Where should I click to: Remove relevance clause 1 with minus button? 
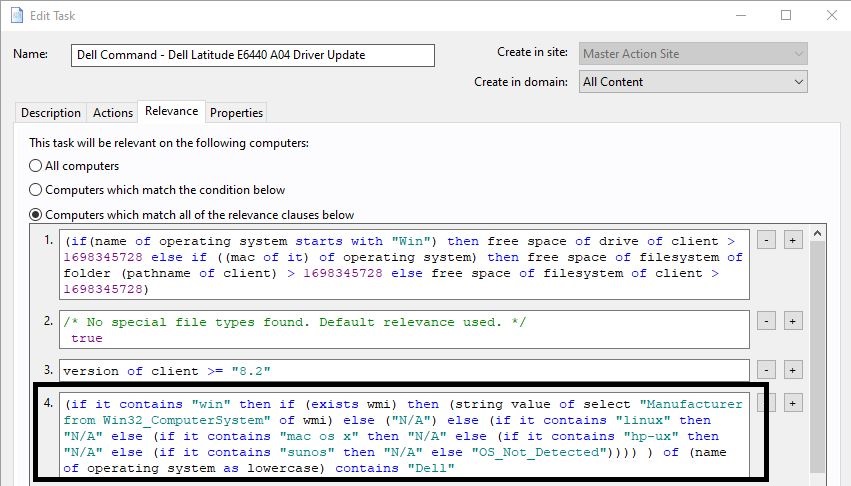pyautogui.click(x=765, y=241)
